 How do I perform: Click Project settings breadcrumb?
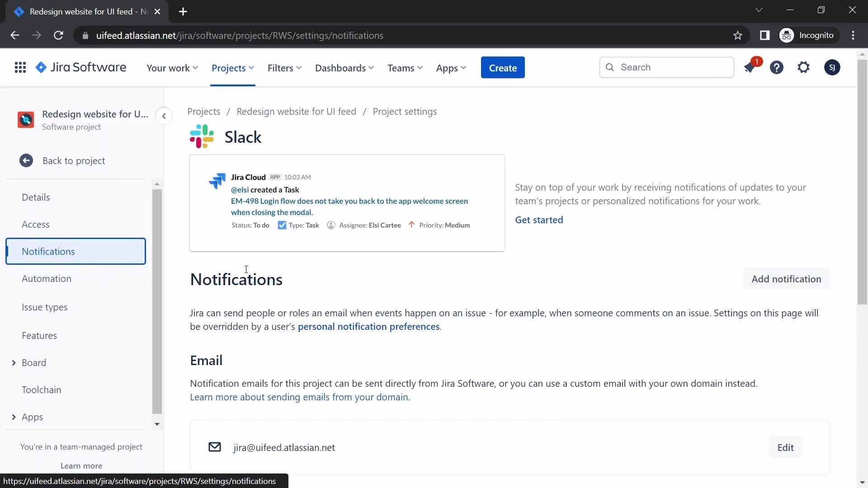point(405,112)
